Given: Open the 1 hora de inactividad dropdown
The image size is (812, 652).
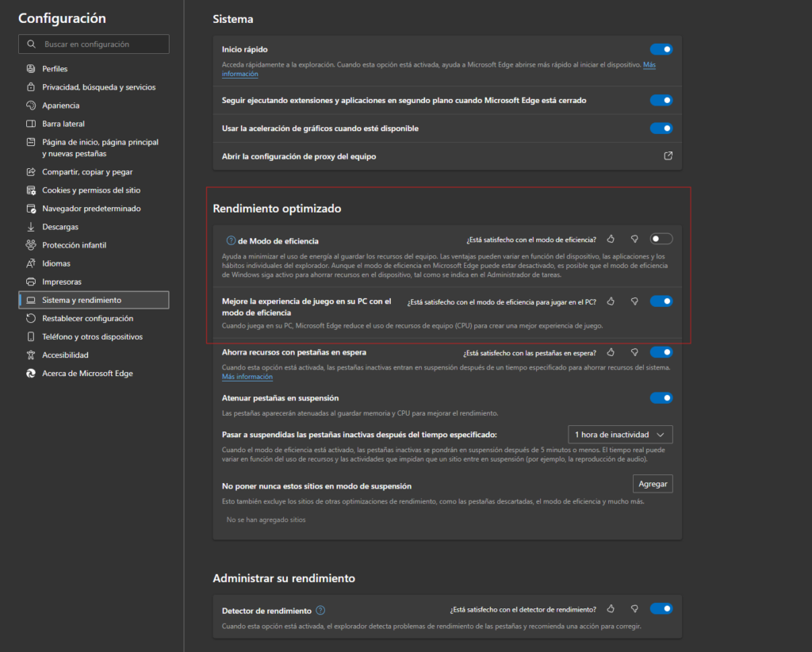Looking at the screenshot, I should [x=620, y=435].
